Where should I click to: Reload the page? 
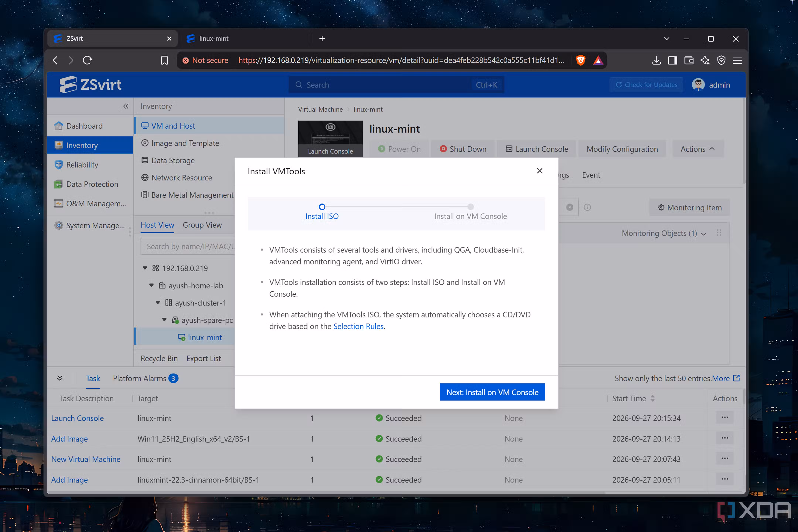click(x=87, y=60)
